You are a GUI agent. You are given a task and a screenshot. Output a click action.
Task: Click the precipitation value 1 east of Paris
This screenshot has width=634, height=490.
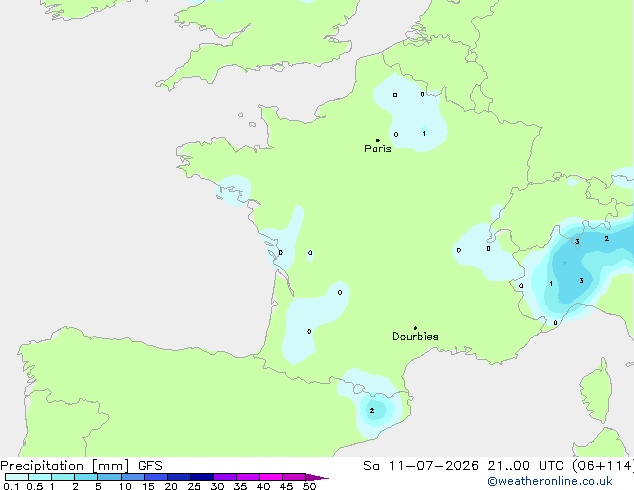coord(424,133)
